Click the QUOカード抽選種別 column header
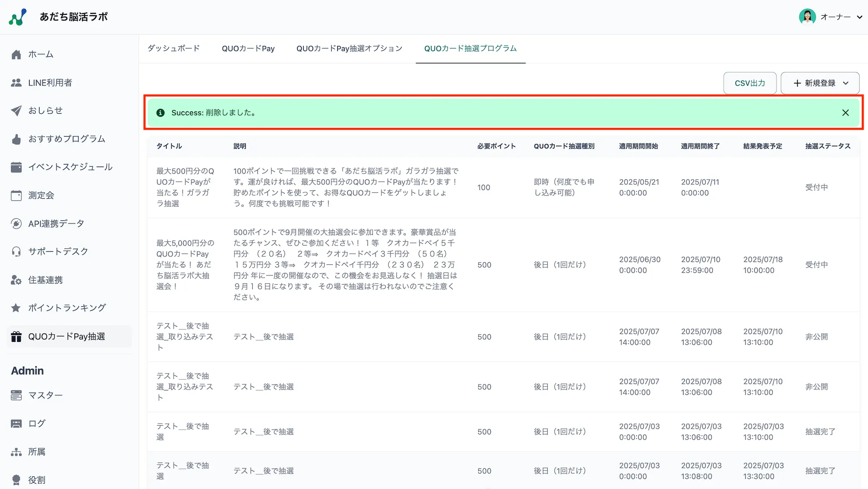The height and width of the screenshot is (489, 868). click(x=564, y=146)
